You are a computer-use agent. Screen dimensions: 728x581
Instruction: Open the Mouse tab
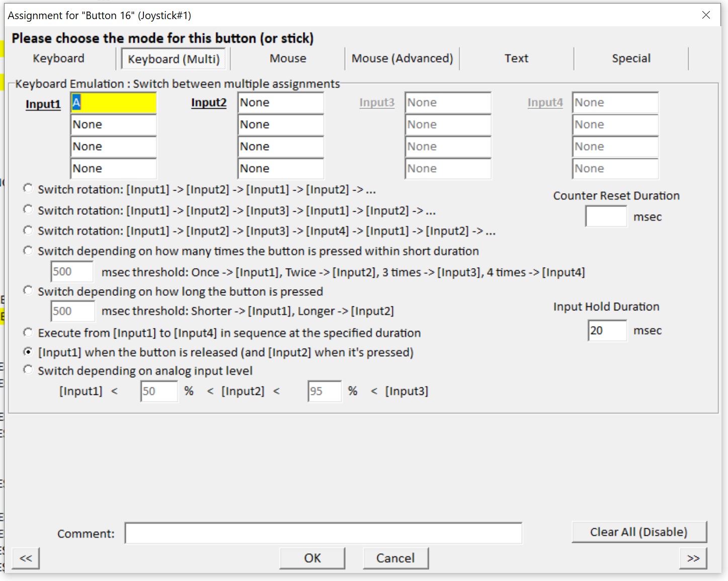point(288,58)
